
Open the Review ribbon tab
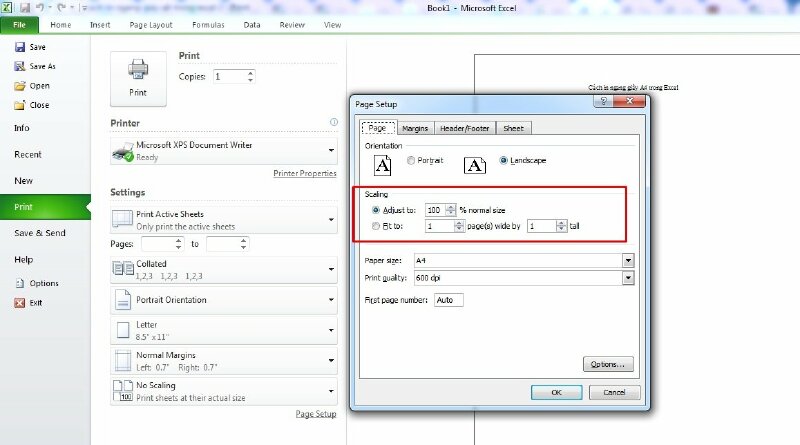[x=292, y=25]
